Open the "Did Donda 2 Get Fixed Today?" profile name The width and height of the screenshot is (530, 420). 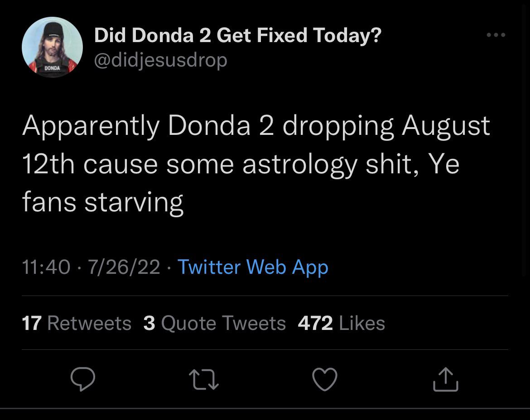coord(238,35)
